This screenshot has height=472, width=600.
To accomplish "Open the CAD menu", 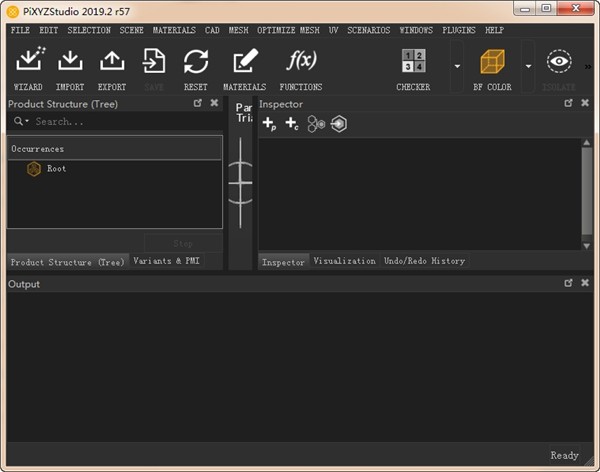I will (x=212, y=30).
